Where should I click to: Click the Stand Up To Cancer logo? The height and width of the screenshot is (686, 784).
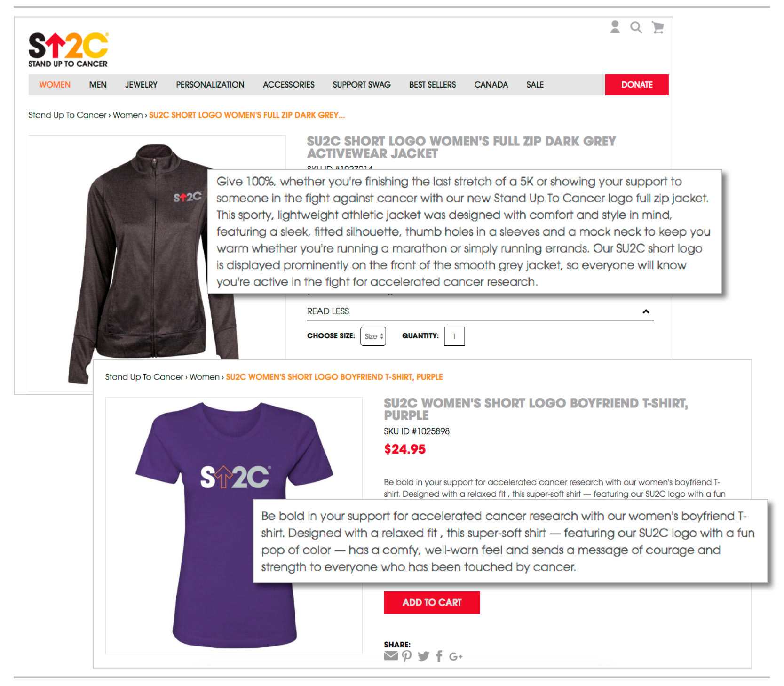click(x=68, y=50)
